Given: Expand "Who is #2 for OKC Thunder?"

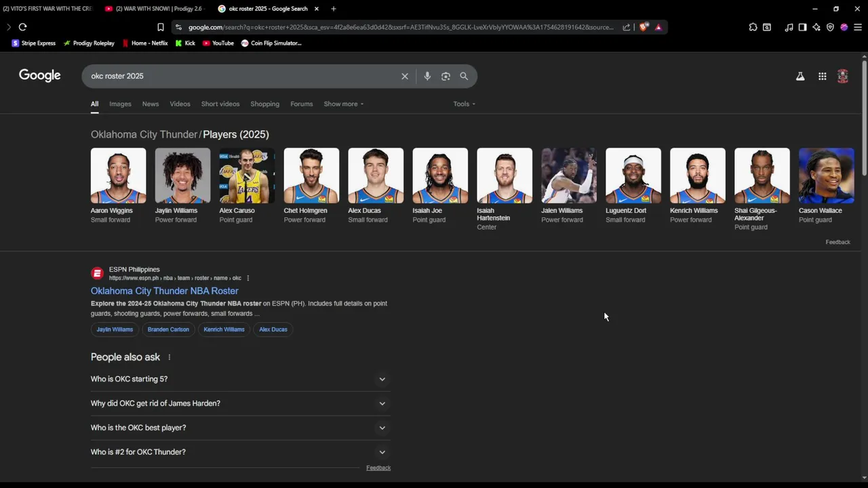Looking at the screenshot, I should pos(240,452).
